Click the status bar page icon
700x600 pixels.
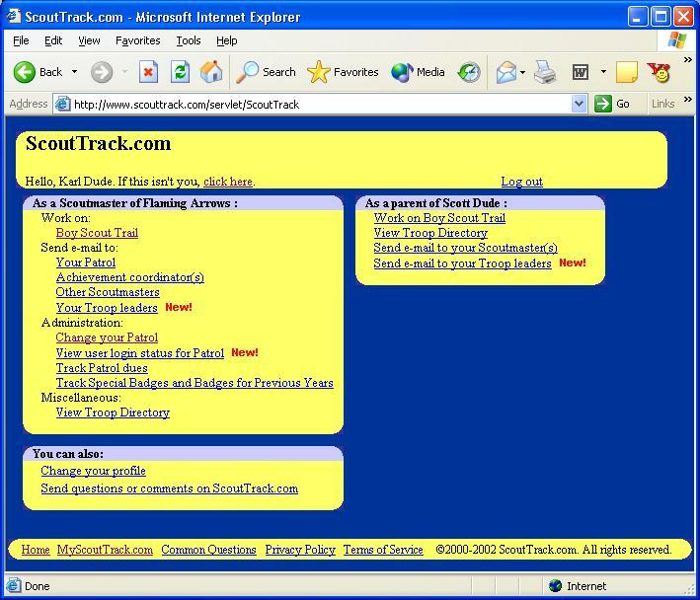point(13,585)
